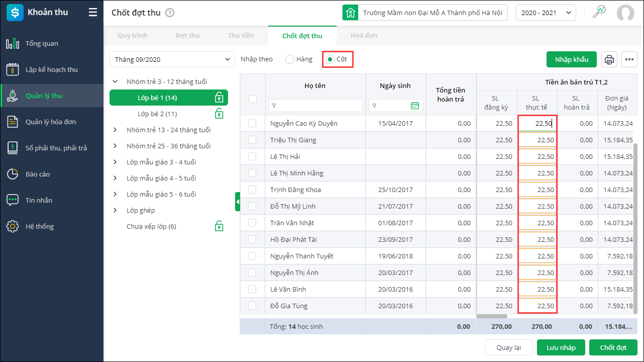Open the 2020 - 2021 school year dropdown

point(546,13)
